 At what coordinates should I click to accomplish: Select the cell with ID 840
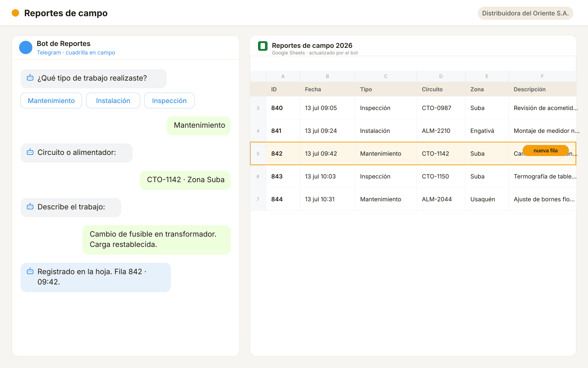(283, 108)
